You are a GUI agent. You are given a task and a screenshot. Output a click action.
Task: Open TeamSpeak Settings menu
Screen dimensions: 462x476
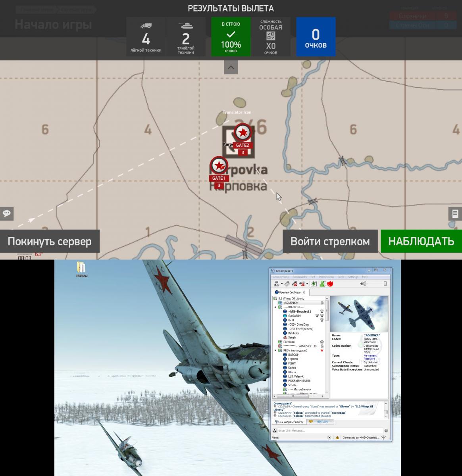click(353, 277)
